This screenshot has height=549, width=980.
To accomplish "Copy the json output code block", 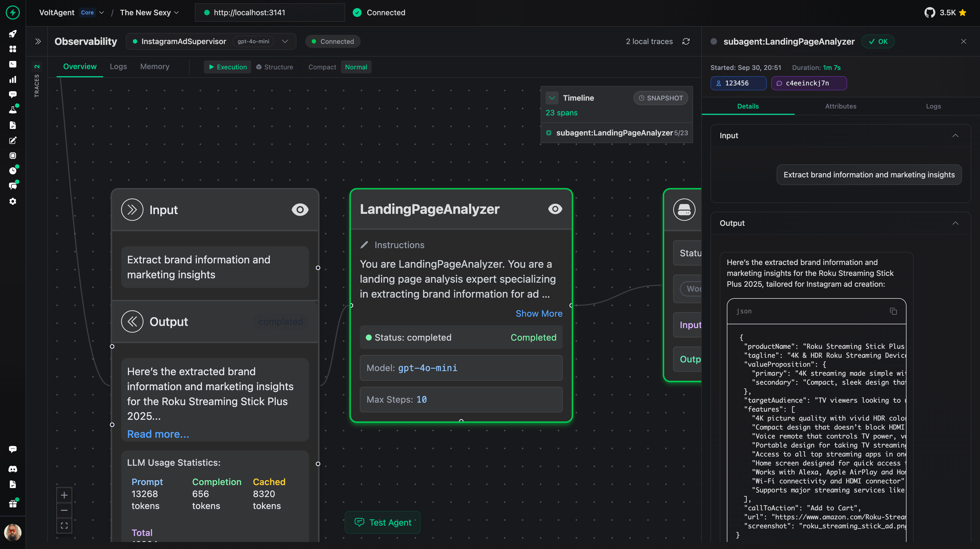I will click(x=893, y=311).
